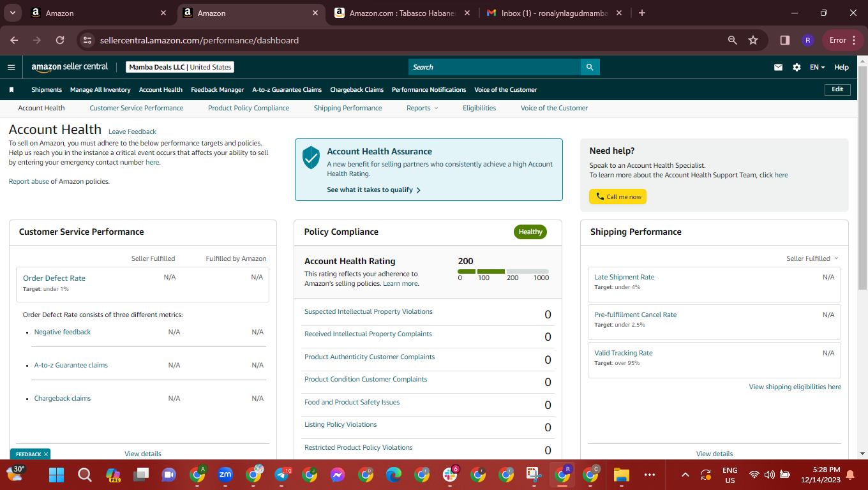Screen dimensions: 868x490
Task: Open the Chrome zoom magnifier icon
Action: tap(733, 40)
